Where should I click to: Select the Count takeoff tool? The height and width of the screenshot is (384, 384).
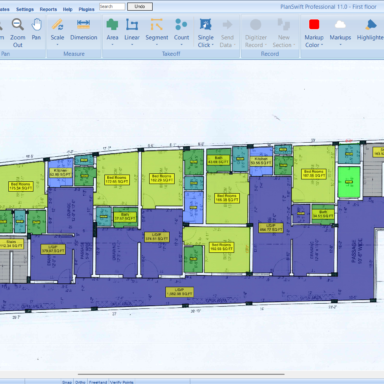181,32
